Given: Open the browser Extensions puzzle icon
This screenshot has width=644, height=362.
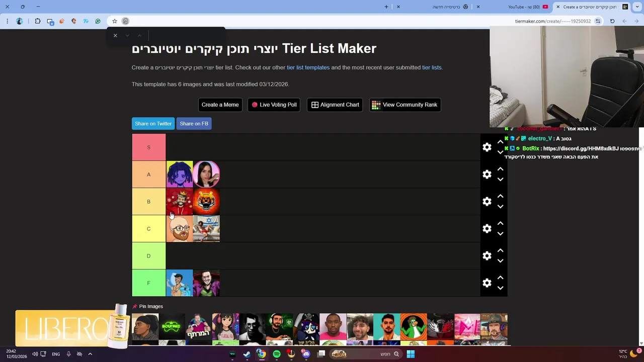Looking at the screenshot, I should click(x=38, y=21).
